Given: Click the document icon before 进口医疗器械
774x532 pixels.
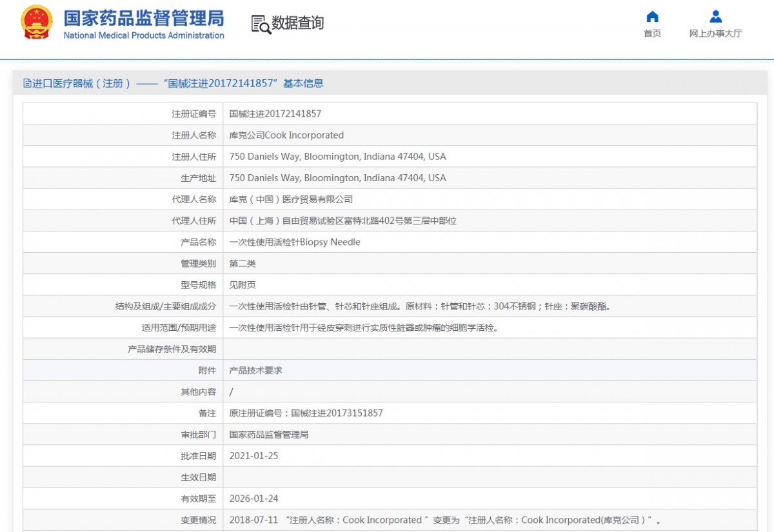Looking at the screenshot, I should 27,83.
